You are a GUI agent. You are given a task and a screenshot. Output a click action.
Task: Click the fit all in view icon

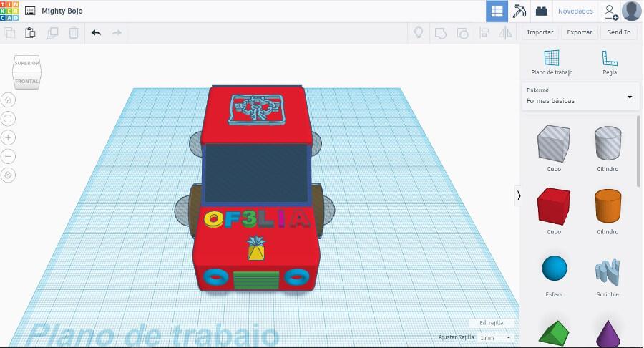pyautogui.click(x=8, y=118)
